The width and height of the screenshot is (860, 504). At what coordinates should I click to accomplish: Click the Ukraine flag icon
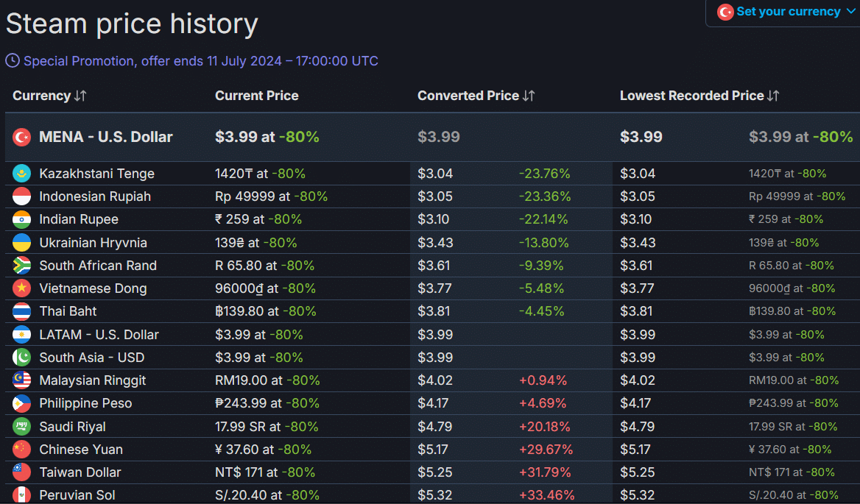(22, 243)
